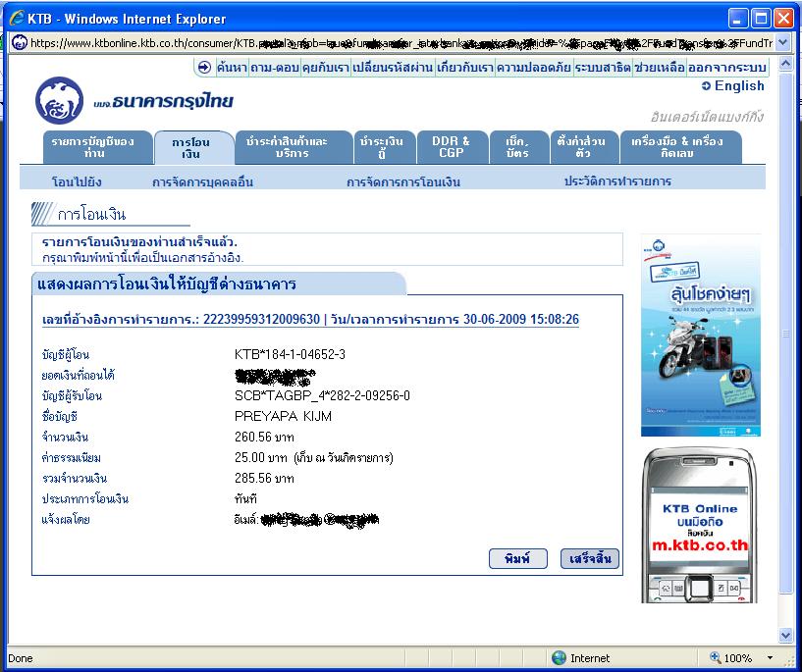View ประวัติการทำรายการ submenu item
The width and height of the screenshot is (802, 672).
tap(617, 181)
